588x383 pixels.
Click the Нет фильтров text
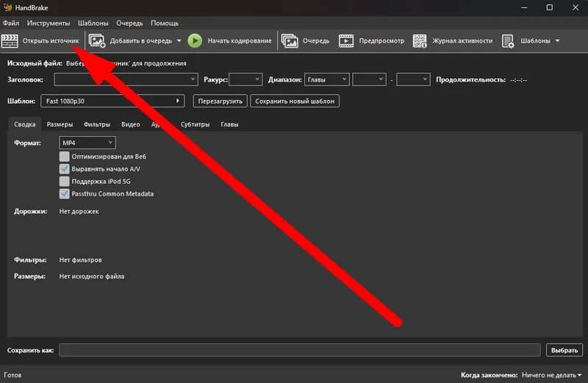81,260
